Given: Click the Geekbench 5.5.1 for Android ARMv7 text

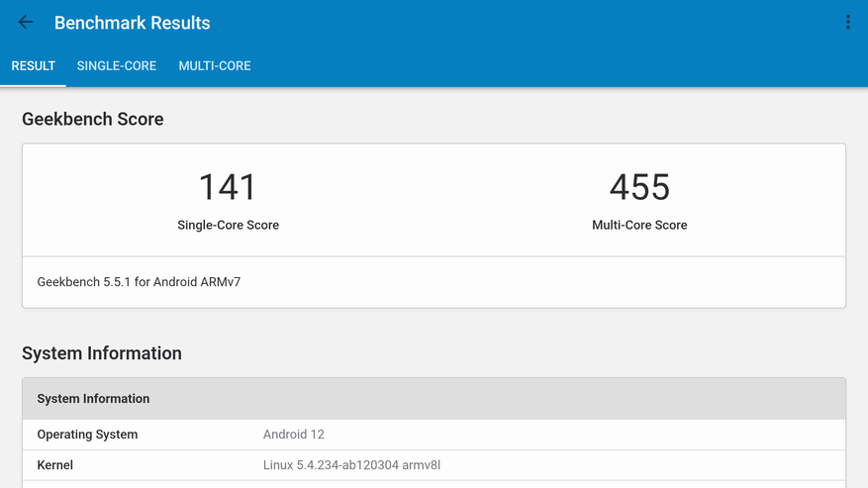Looking at the screenshot, I should [139, 282].
